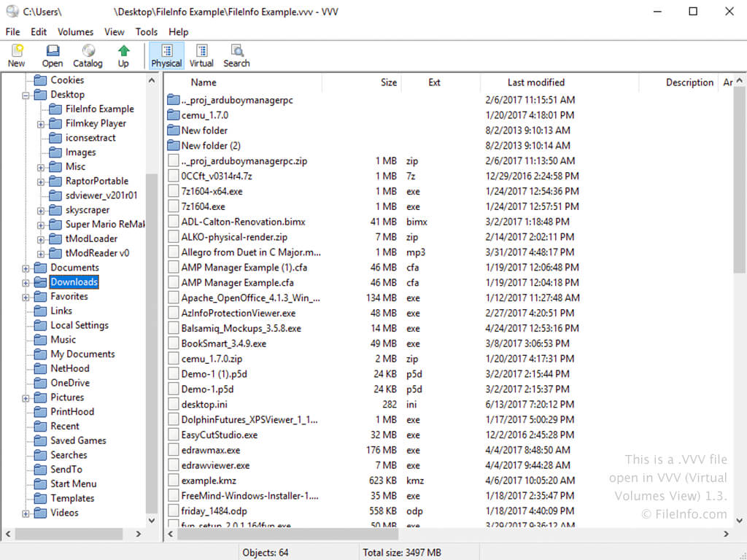The width and height of the screenshot is (747, 560).
Task: Select the Cookies folder icon in tree
Action: click(x=41, y=80)
